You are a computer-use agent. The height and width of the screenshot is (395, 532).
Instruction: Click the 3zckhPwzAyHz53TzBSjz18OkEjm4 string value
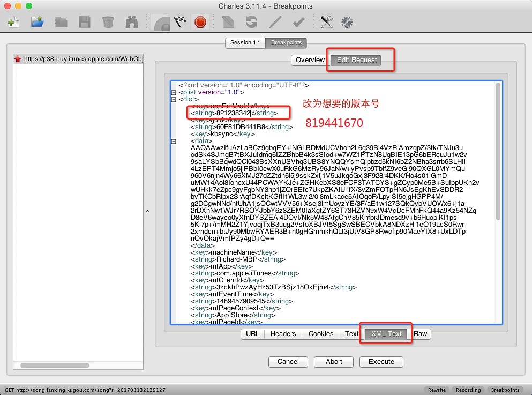click(273, 287)
